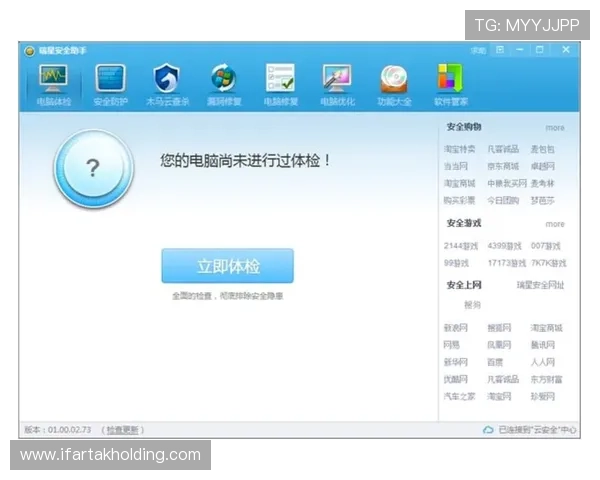600x480 pixels.
Task: Open the 新华网 link
Action: (x=456, y=362)
